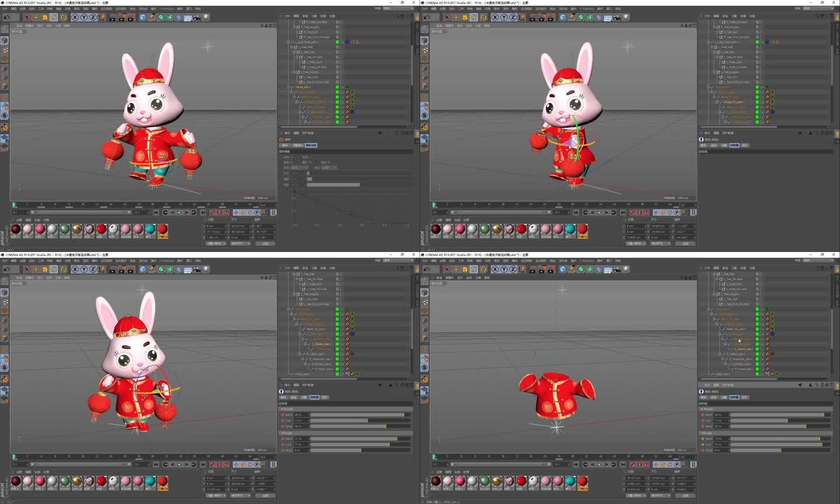Toggle Scale keying in top-left window
The width and height of the screenshot is (840, 504).
click(x=243, y=212)
